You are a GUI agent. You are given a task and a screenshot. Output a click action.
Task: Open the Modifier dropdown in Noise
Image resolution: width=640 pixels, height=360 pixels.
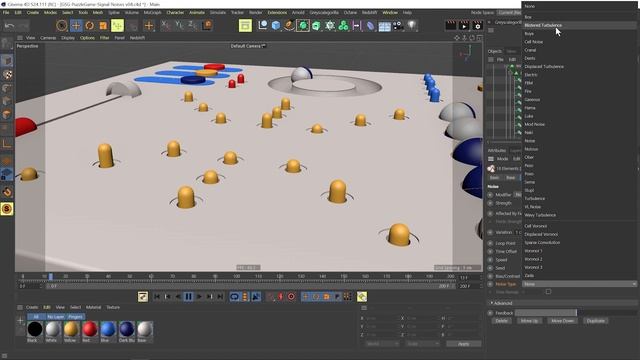(517, 195)
